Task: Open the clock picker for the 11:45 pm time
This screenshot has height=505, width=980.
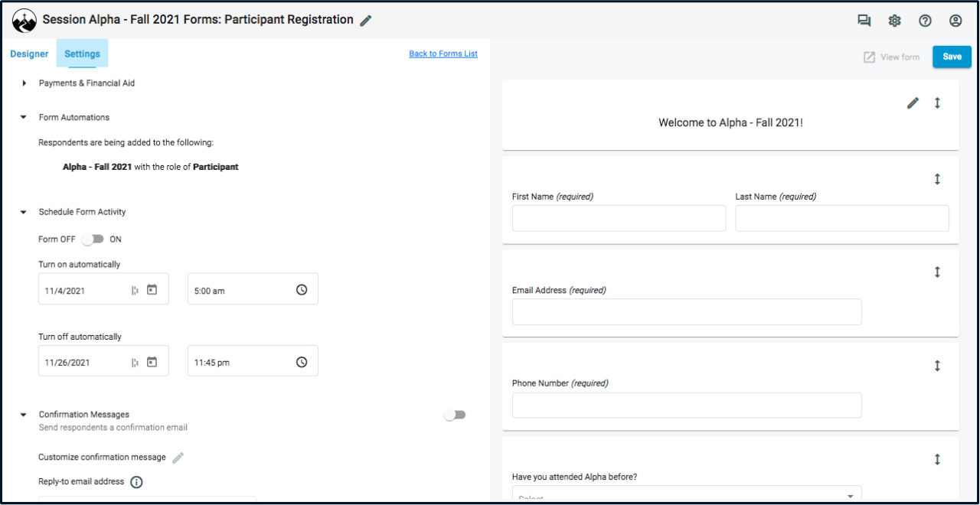Action: pyautogui.click(x=300, y=360)
